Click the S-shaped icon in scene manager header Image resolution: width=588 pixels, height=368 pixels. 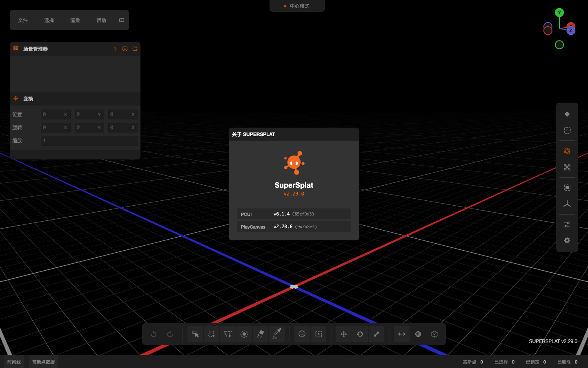(116, 49)
